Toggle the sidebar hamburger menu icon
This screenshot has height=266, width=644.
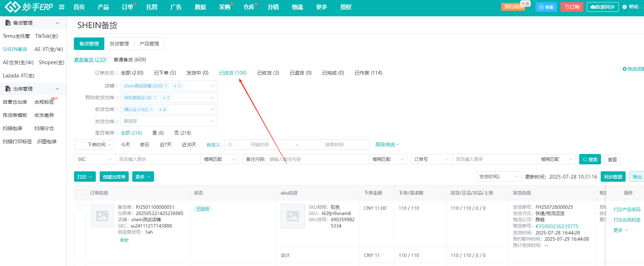62,7
